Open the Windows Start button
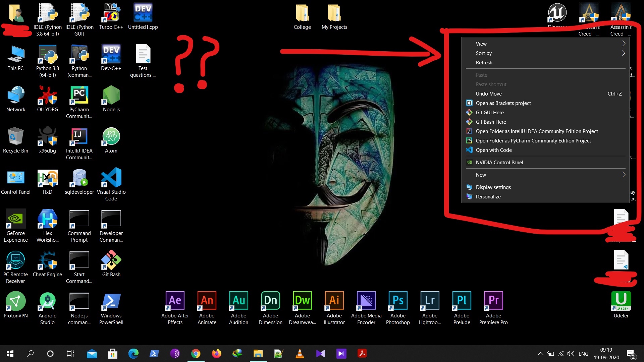The height and width of the screenshot is (362, 644). point(10,354)
